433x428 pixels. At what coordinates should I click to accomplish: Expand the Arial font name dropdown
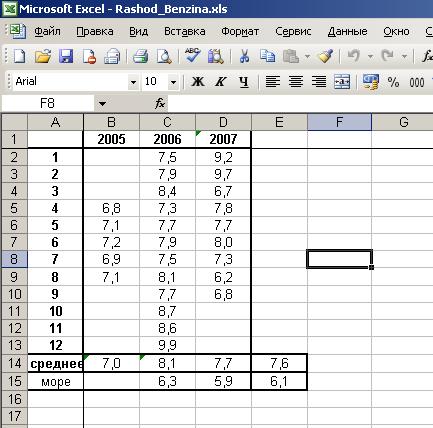pos(133,82)
